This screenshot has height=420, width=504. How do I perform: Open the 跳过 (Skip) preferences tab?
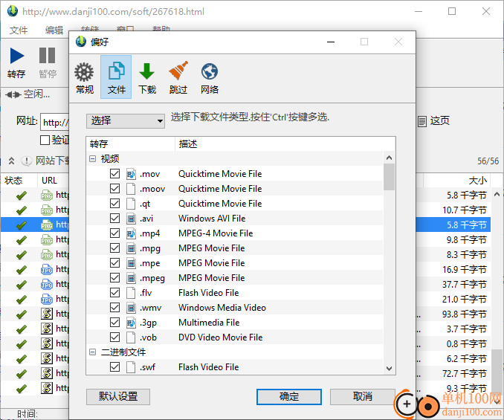point(178,77)
